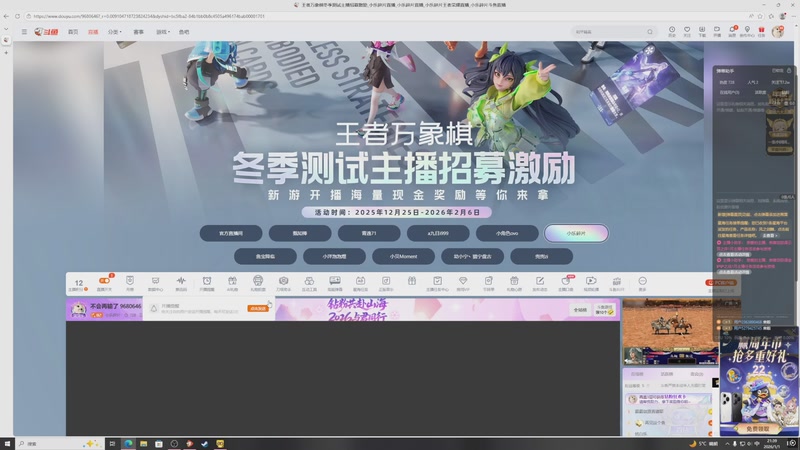Click the browser back arrow
This screenshot has width=800, height=450.
6,16
